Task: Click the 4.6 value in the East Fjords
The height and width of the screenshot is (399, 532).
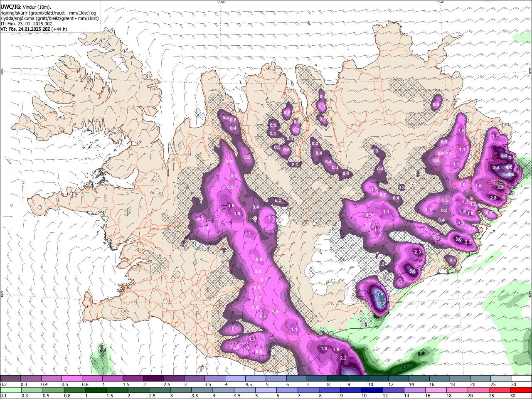Action: (511, 174)
